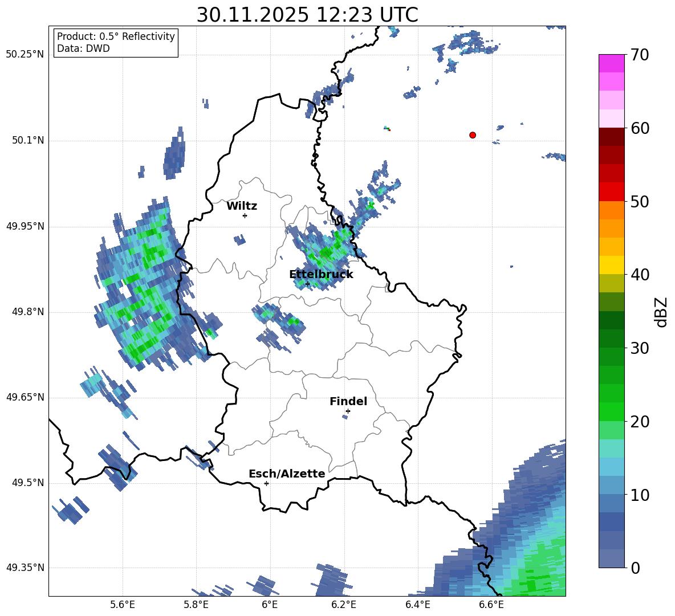Click the latitude label 49.65°N
675x616 pixels.
pyautogui.click(x=25, y=397)
